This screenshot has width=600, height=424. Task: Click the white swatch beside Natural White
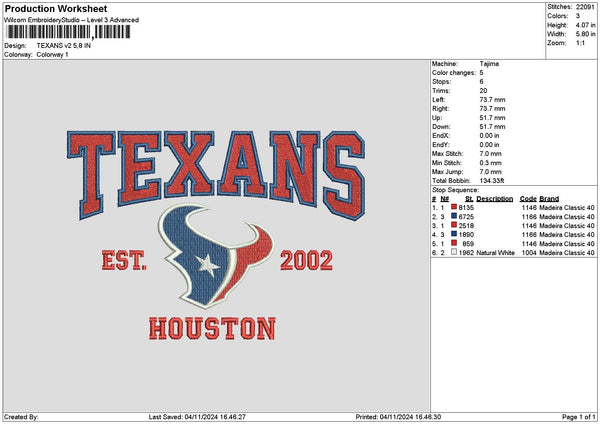454,252
